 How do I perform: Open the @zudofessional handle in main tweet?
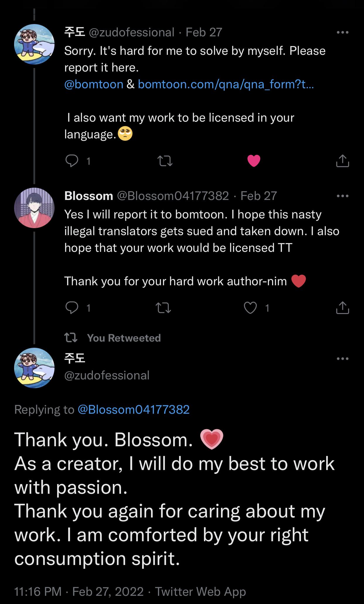tap(107, 375)
